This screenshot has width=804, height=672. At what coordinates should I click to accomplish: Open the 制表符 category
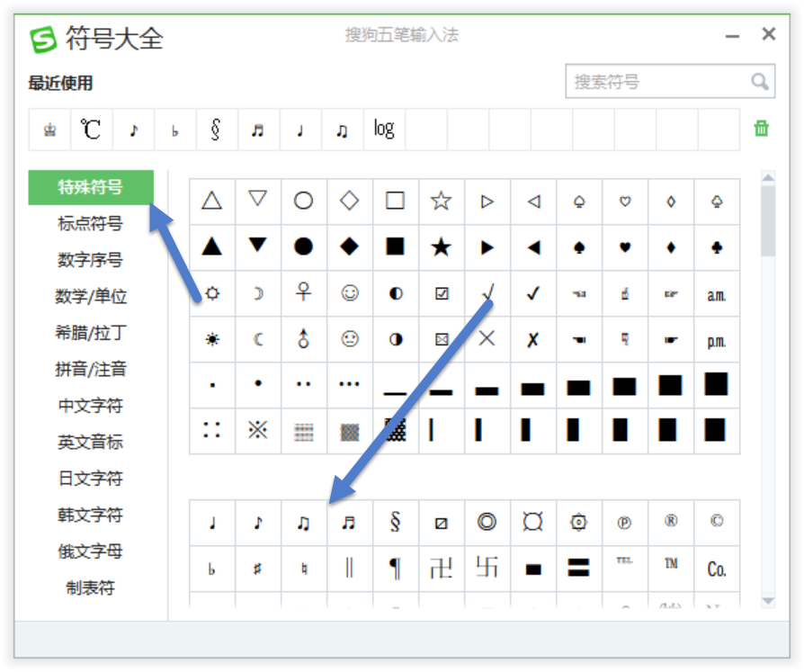click(91, 587)
